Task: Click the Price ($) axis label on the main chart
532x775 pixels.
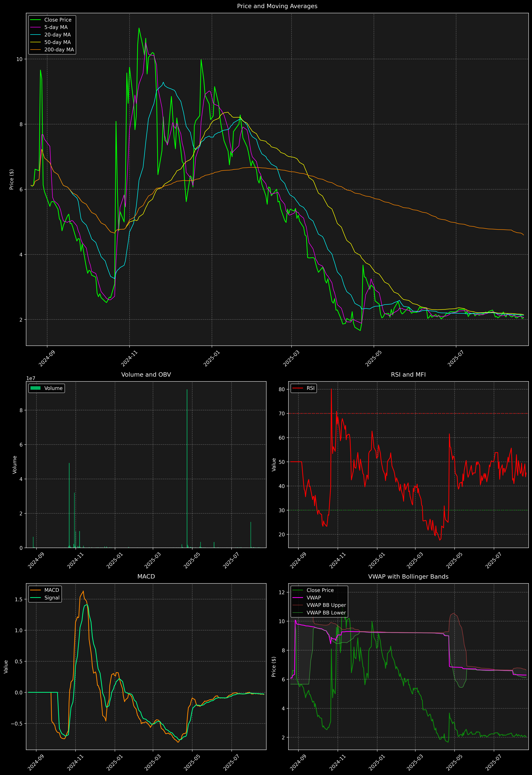Action: click(12, 179)
